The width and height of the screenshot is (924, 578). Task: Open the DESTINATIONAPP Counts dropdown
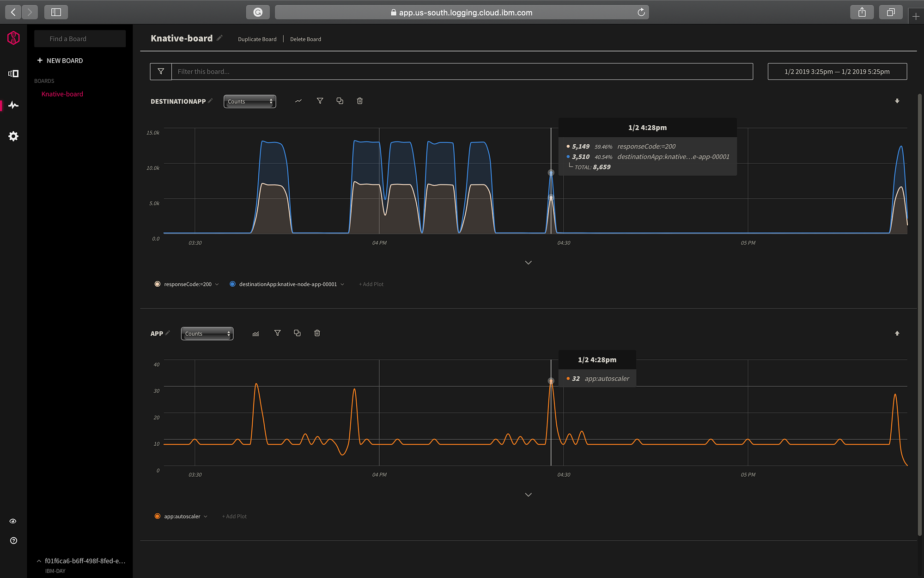[x=250, y=101]
